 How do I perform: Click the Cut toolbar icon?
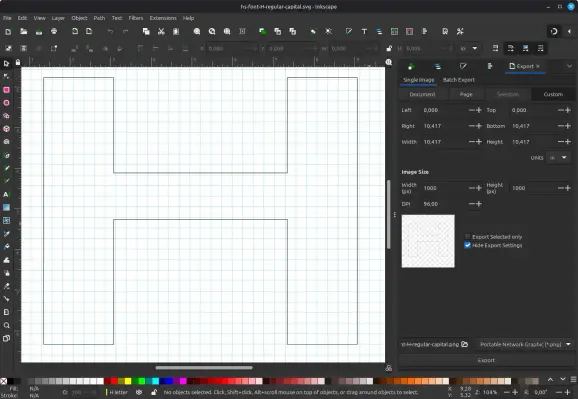coord(161,31)
